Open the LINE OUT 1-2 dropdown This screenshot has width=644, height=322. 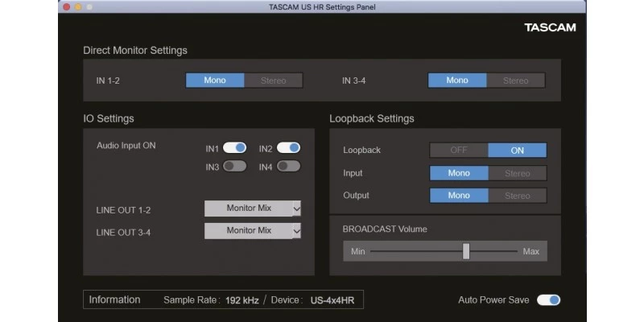[x=253, y=208]
